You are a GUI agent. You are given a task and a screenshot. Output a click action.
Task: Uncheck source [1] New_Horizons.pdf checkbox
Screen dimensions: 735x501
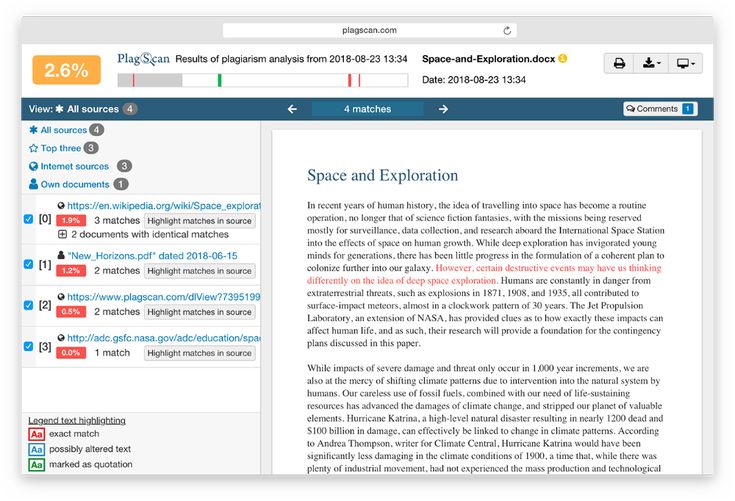(29, 264)
